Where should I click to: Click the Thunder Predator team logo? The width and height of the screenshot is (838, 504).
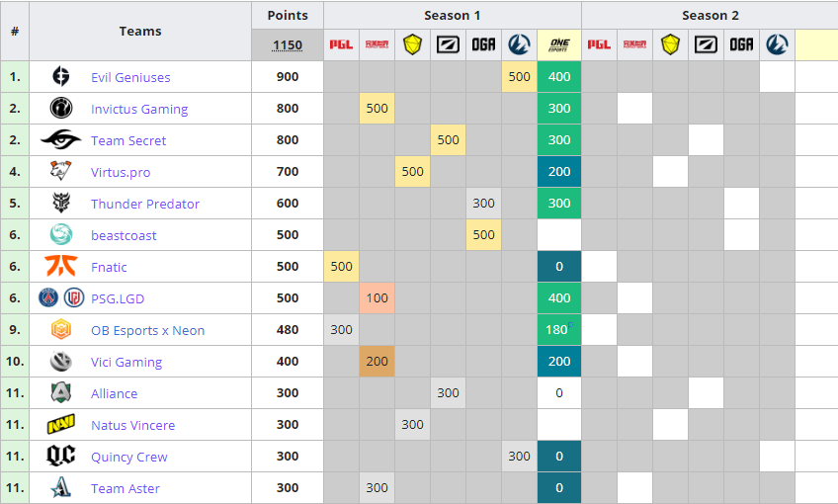coord(61,204)
